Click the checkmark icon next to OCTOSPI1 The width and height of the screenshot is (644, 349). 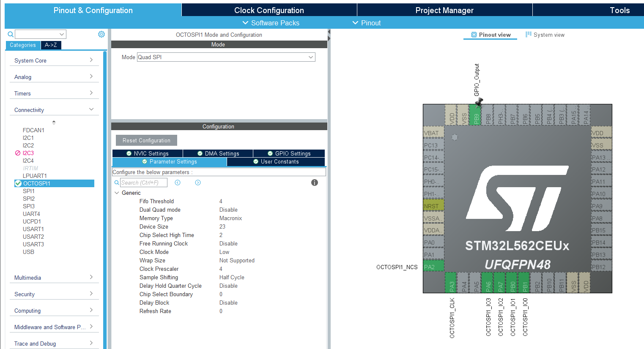[x=17, y=183]
